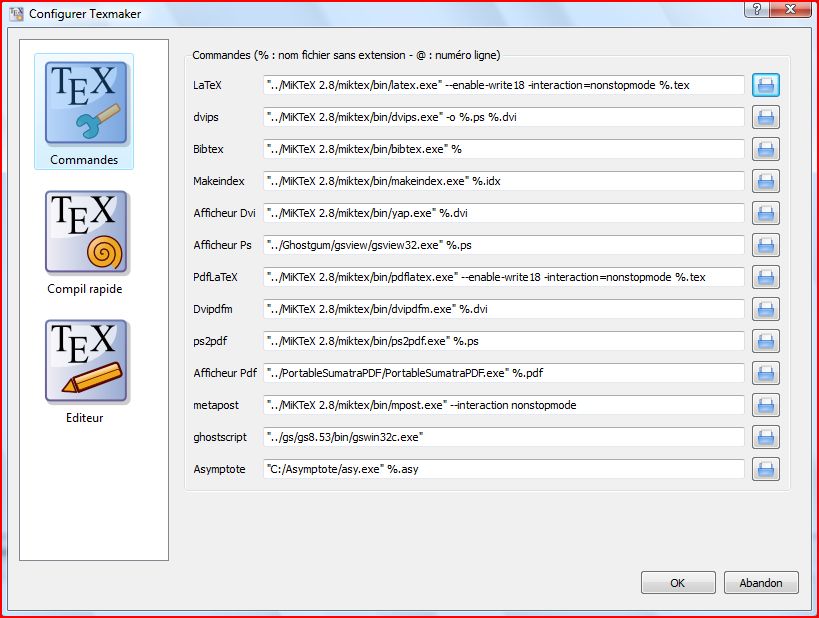The width and height of the screenshot is (819, 618).
Task: Click the Makeindex row label
Action: [219, 181]
